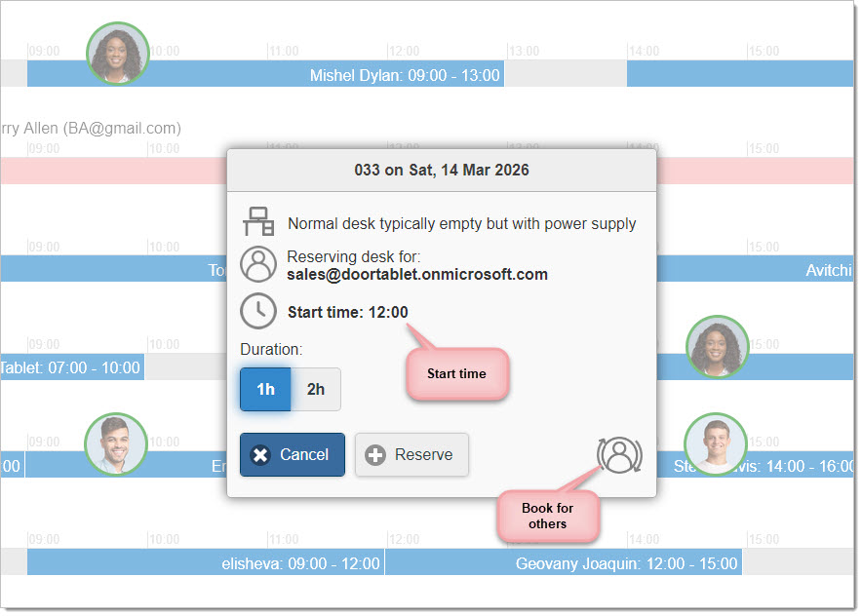Click the desk icon in the dialog
This screenshot has height=616, width=862.
(258, 222)
